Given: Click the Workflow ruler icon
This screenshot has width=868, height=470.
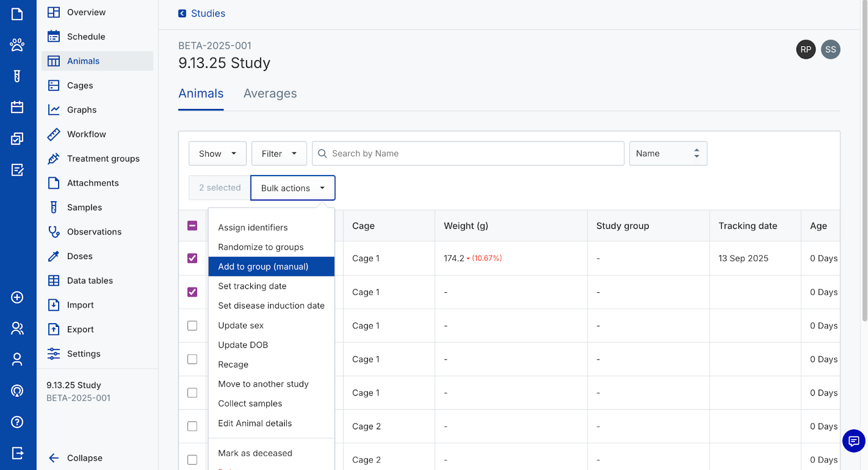Looking at the screenshot, I should (54, 134).
